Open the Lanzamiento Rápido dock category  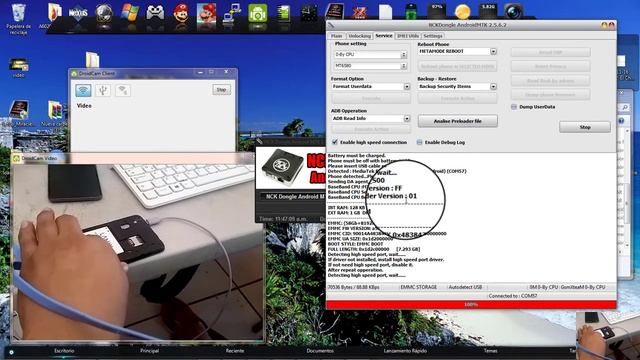[405, 351]
